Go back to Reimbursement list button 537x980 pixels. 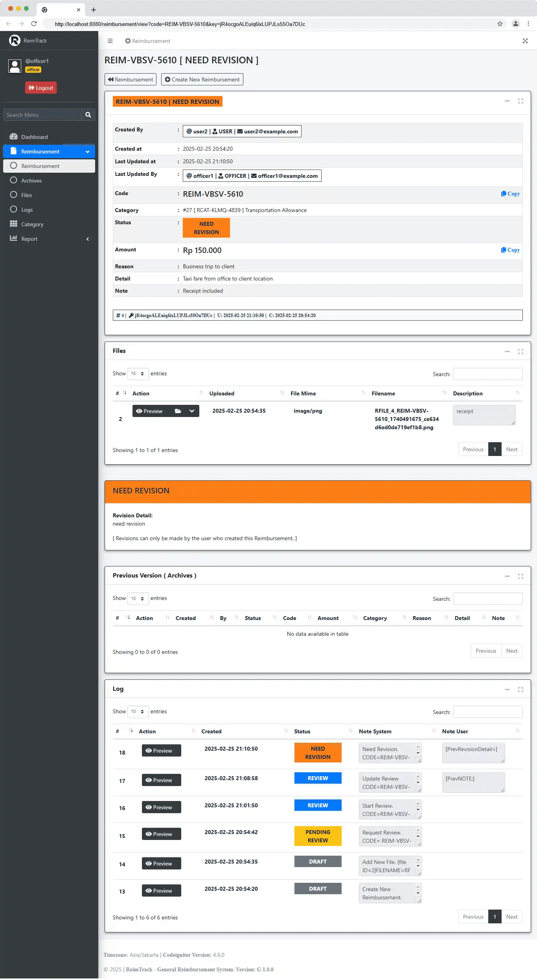pos(131,79)
